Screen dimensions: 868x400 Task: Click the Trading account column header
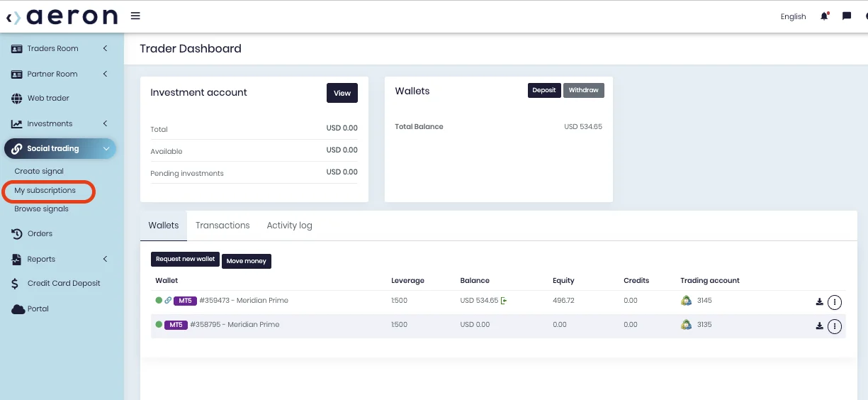[710, 281]
